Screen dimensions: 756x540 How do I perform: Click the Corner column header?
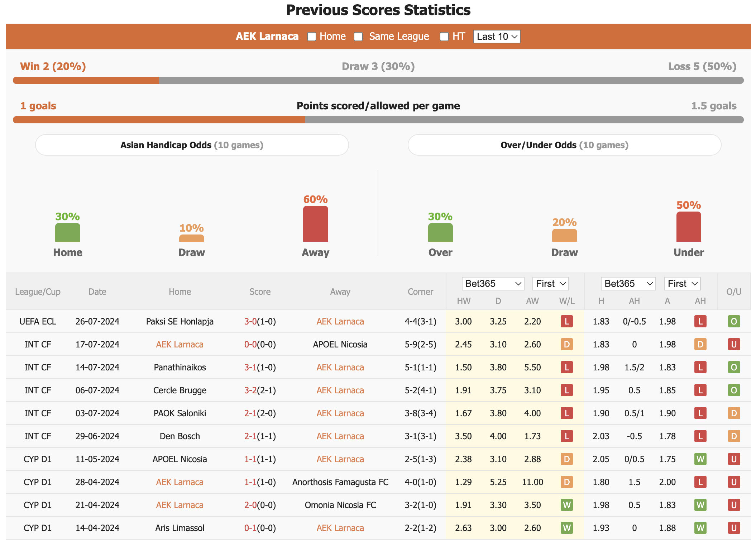coord(420,292)
